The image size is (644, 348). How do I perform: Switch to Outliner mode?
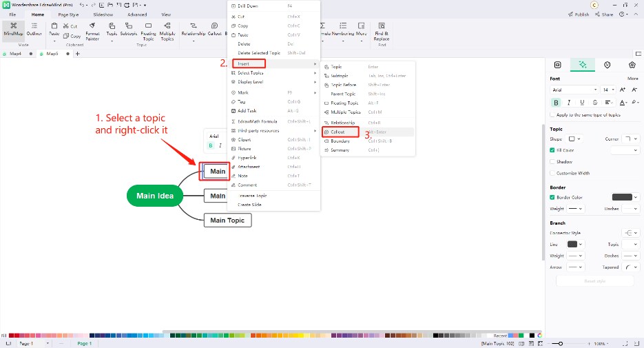34,30
